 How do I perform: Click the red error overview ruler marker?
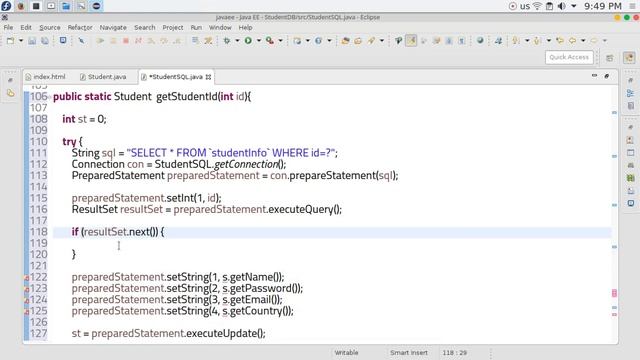[614, 293]
